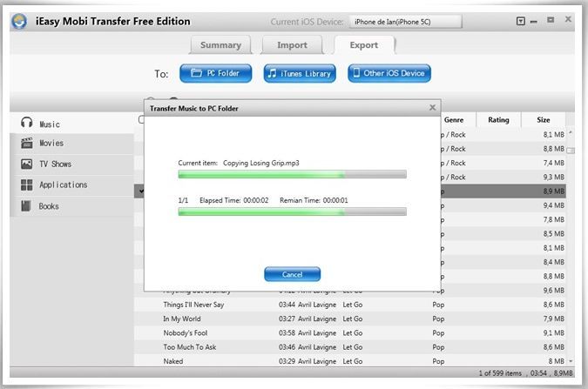
Task: Open TV Shows category in sidebar
Action: [72, 164]
